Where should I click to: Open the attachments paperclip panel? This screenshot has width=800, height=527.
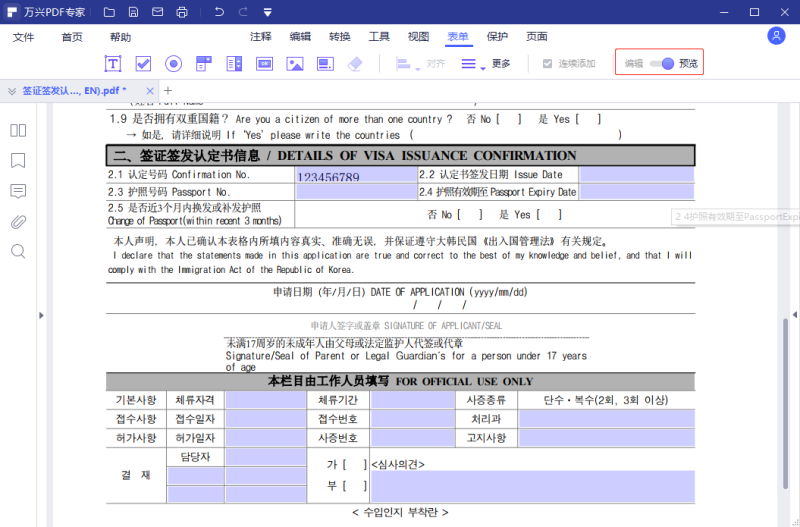(x=18, y=221)
